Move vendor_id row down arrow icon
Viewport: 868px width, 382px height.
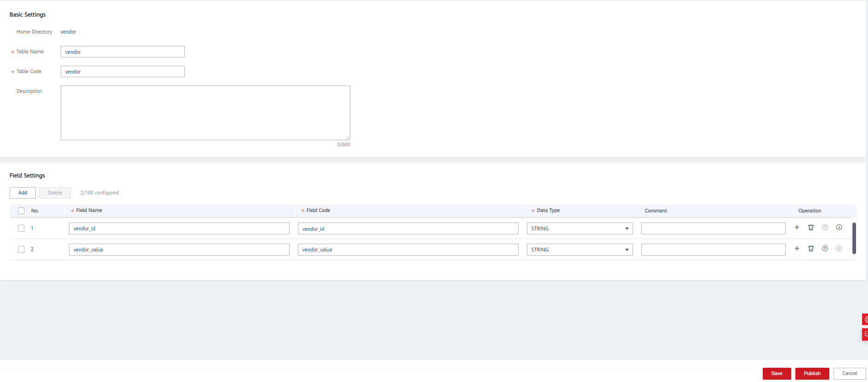tap(839, 228)
